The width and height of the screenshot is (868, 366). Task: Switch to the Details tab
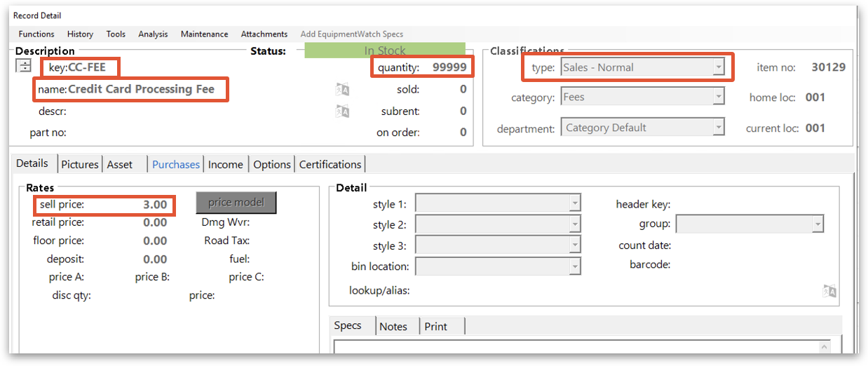(32, 163)
